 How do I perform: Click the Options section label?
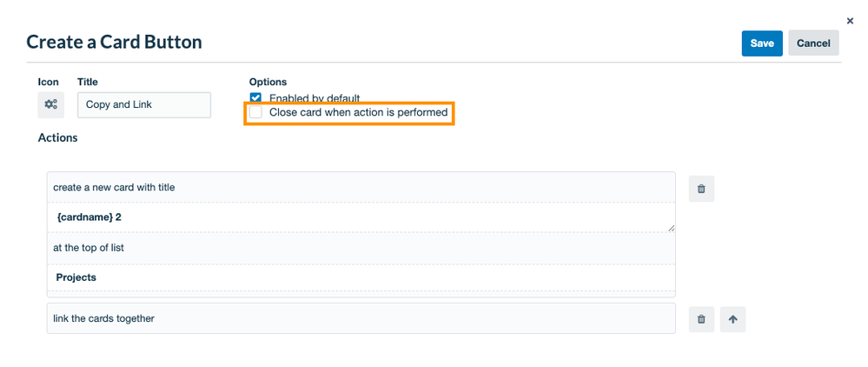coord(268,82)
